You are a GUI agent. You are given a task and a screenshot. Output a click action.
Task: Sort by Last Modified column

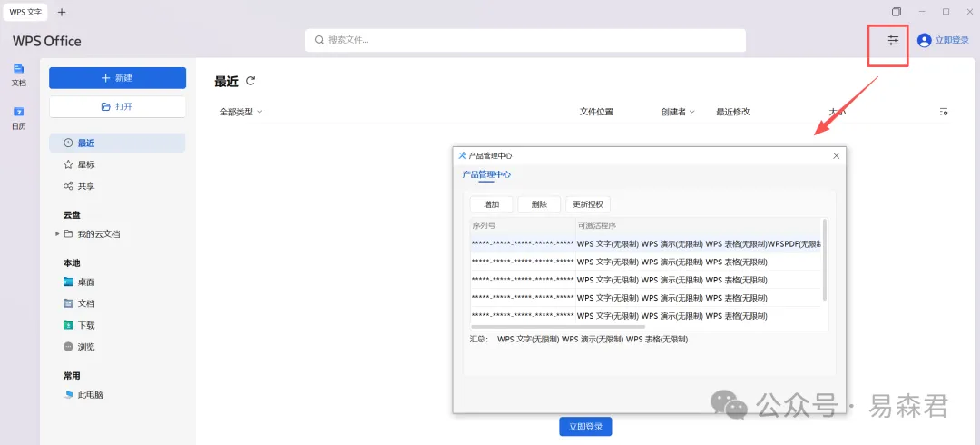[x=732, y=112]
